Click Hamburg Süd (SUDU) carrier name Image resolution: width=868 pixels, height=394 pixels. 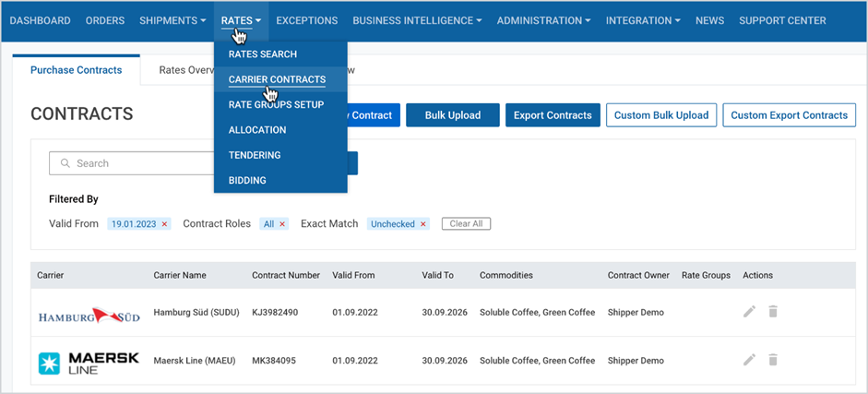coord(196,312)
